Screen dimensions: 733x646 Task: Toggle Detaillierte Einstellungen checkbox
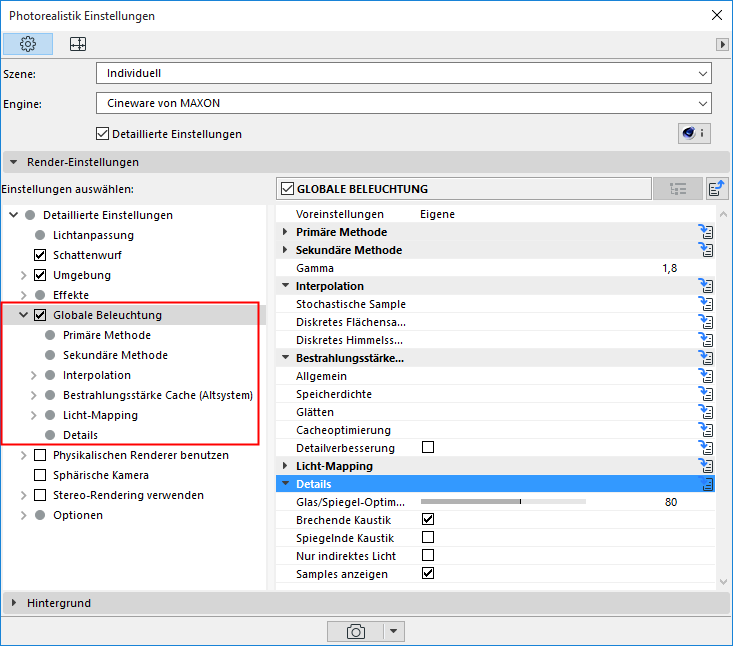102,134
